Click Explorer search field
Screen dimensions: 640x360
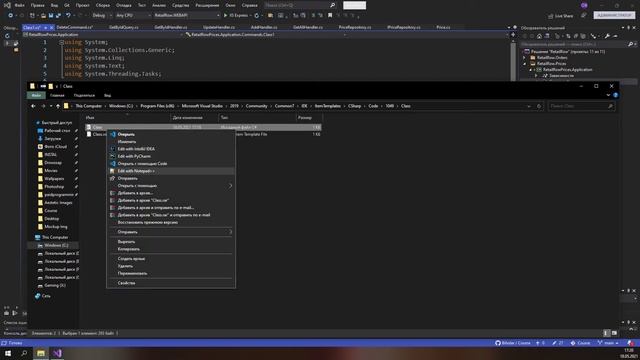581,106
